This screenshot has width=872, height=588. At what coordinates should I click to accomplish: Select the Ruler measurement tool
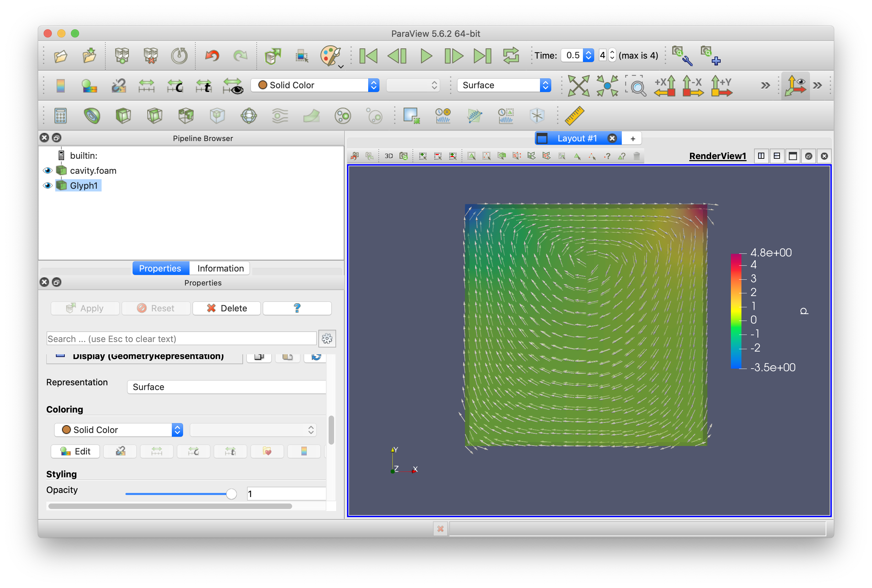click(574, 115)
